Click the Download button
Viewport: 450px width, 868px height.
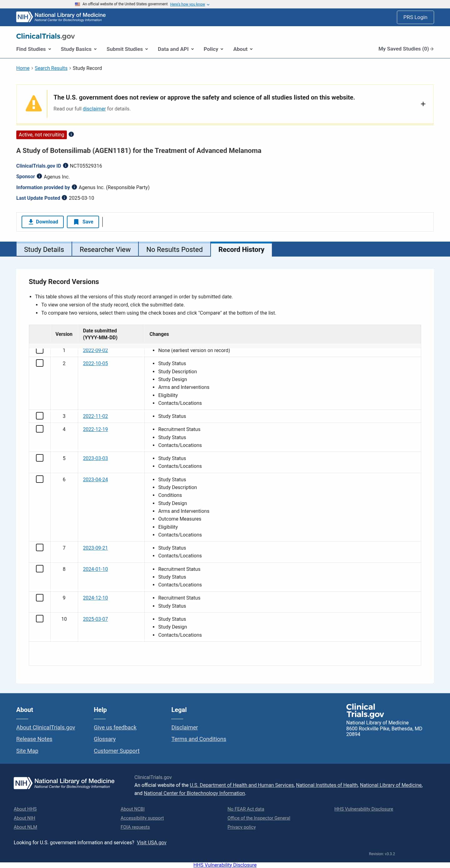pyautogui.click(x=42, y=222)
